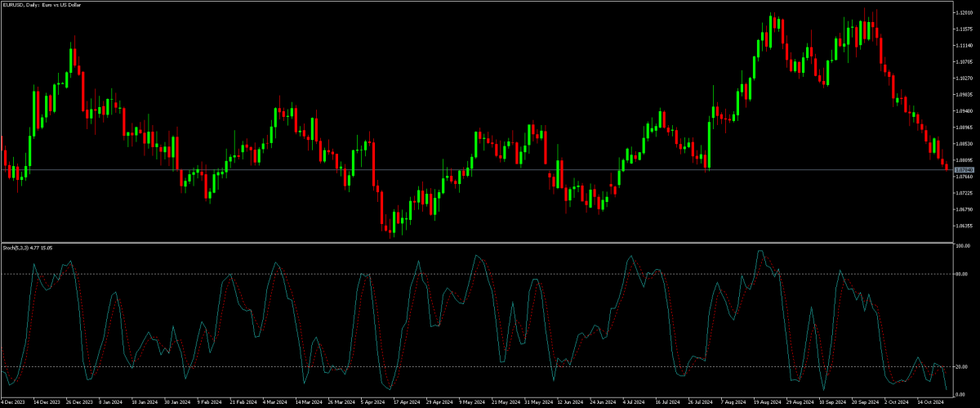Click the 100.00 stochastic scale label
The width and height of the screenshot is (980, 408).
click(x=962, y=246)
